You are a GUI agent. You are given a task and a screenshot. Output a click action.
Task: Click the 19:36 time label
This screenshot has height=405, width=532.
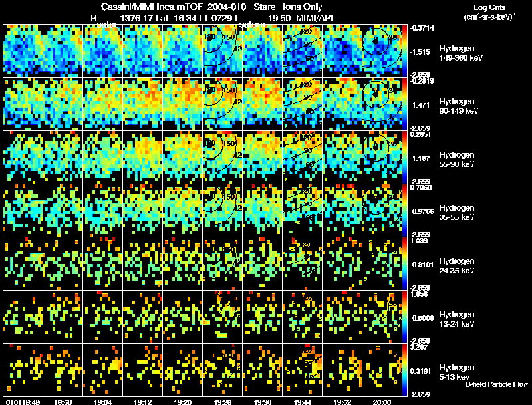tap(262, 402)
